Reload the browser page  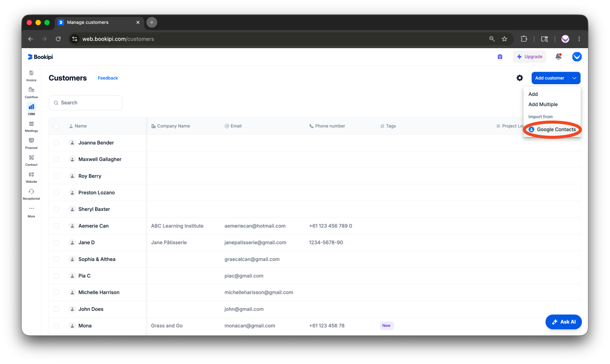58,39
